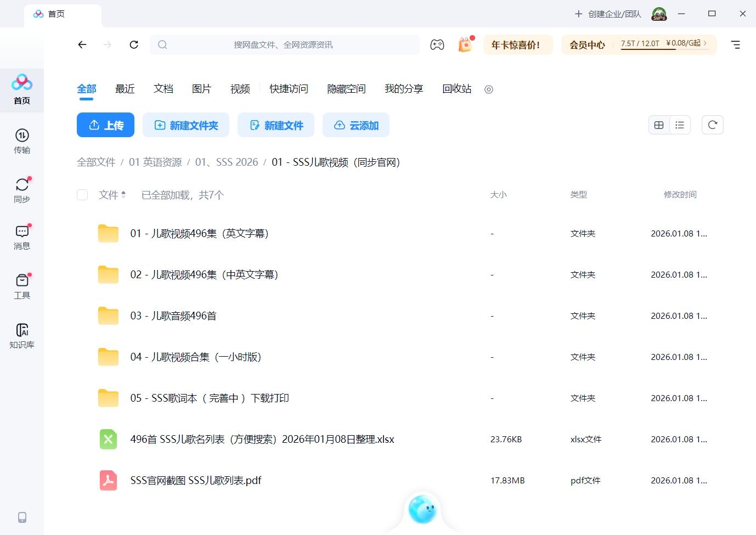Screen dimensions: 756x535
Task: Check the select-all files checkbox
Action: point(82,195)
